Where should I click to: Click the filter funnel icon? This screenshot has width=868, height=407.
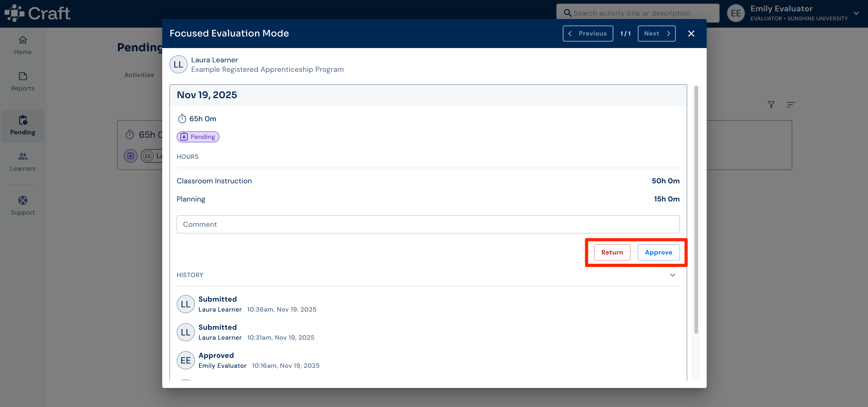[771, 105]
